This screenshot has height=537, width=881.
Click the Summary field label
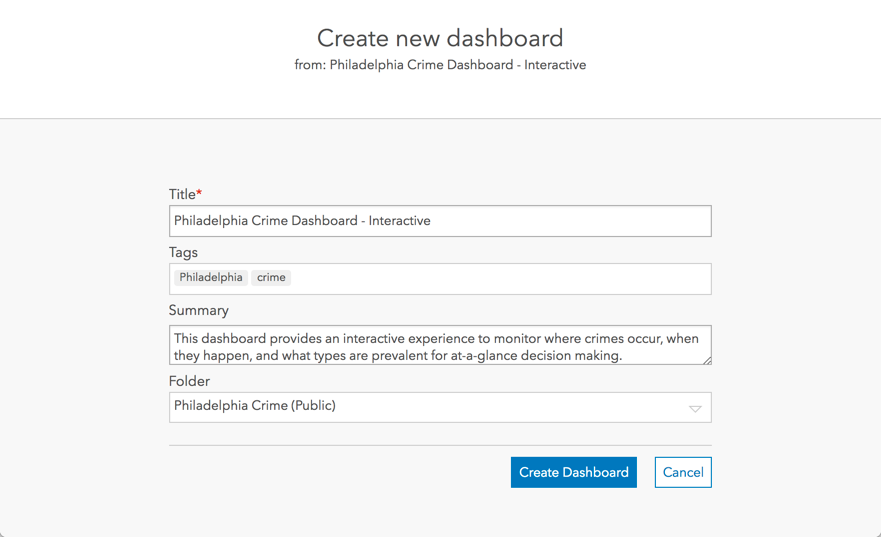198,311
